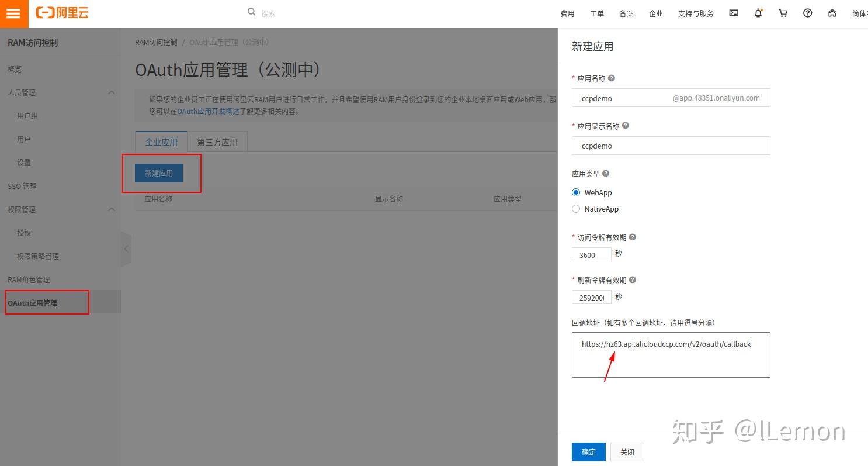Open the 企业 menu
The image size is (868, 466).
(x=656, y=13)
